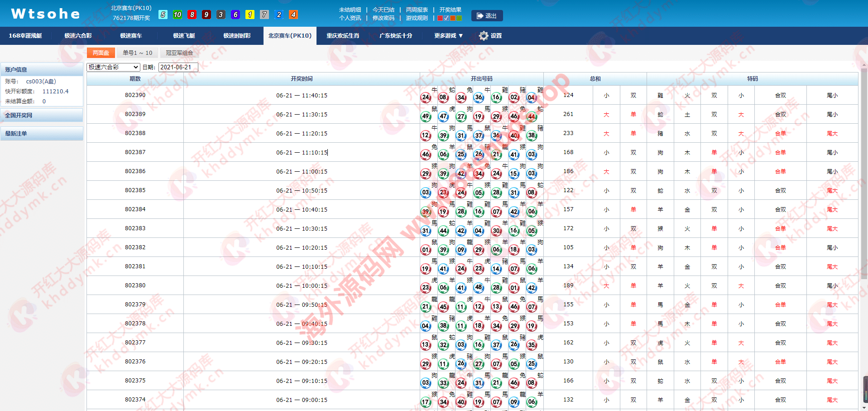This screenshot has width=868, height=411.
Task: Click the exit arrow icon in 退出
Action: point(480,16)
